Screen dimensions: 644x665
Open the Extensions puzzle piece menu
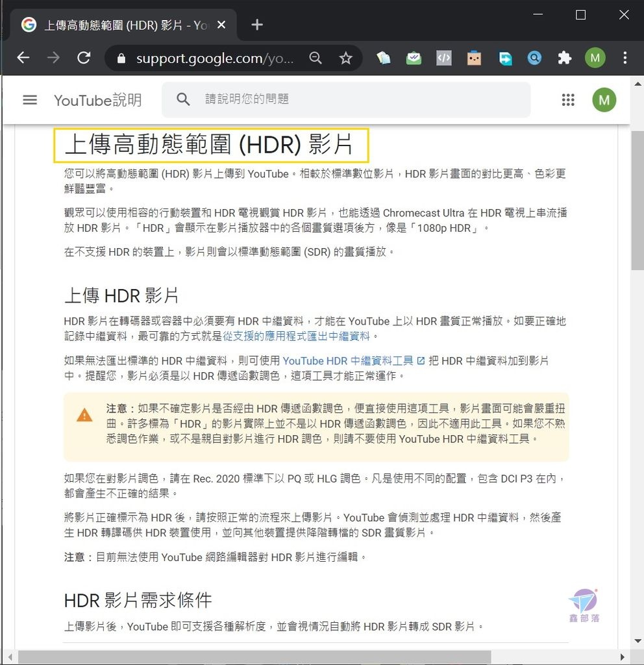[x=565, y=58]
